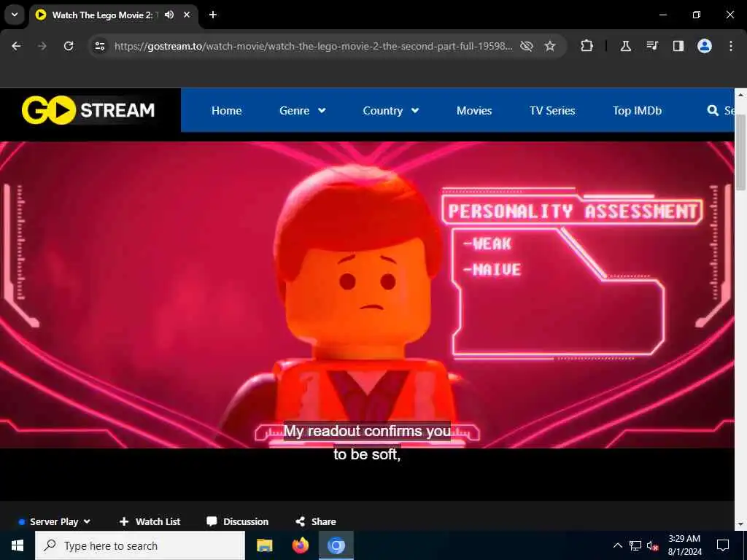Open the Discussion section

click(x=237, y=521)
